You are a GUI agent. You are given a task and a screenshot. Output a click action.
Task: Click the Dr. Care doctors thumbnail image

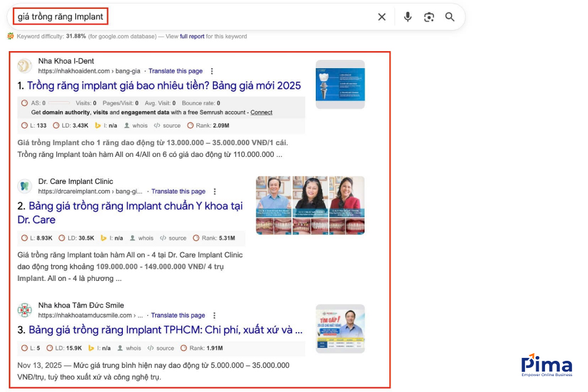(x=310, y=205)
